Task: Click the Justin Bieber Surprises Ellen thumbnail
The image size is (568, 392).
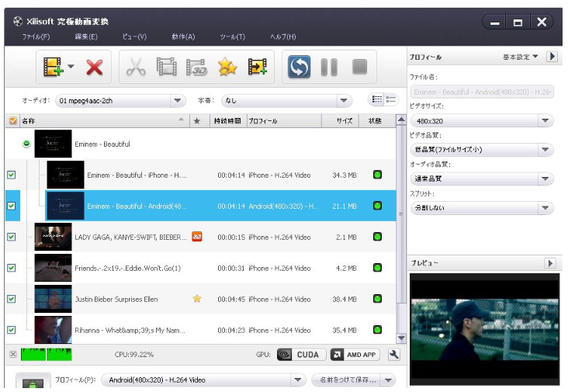Action: 53,299
